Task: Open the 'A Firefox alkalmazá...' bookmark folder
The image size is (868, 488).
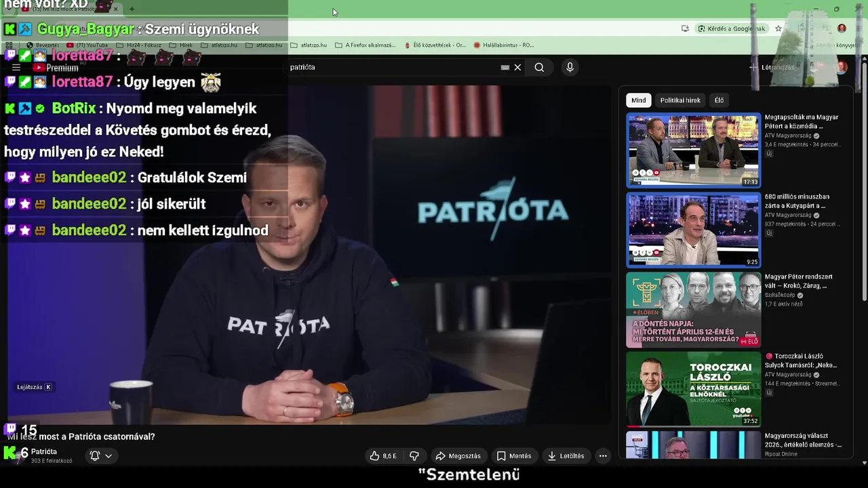Action: coord(366,45)
